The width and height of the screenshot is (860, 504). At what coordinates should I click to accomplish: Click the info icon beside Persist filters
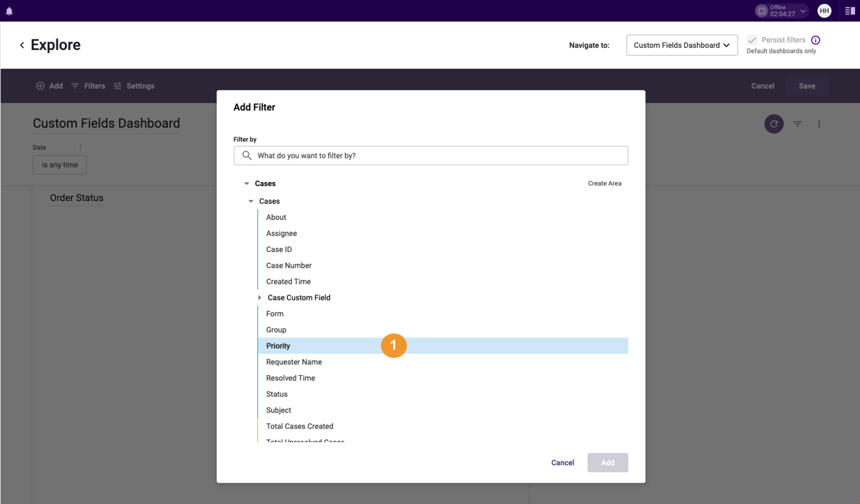pos(815,40)
